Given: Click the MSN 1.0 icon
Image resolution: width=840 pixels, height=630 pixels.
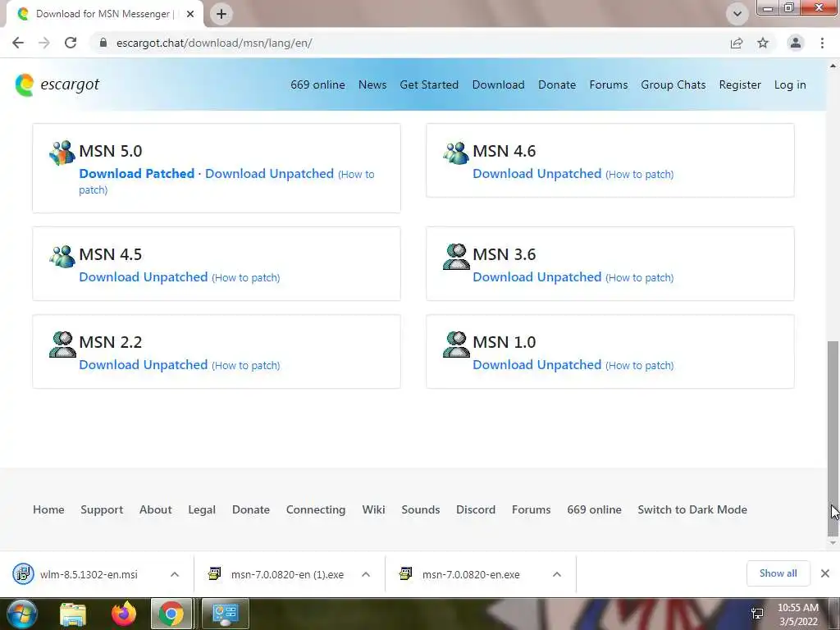Looking at the screenshot, I should [456, 344].
